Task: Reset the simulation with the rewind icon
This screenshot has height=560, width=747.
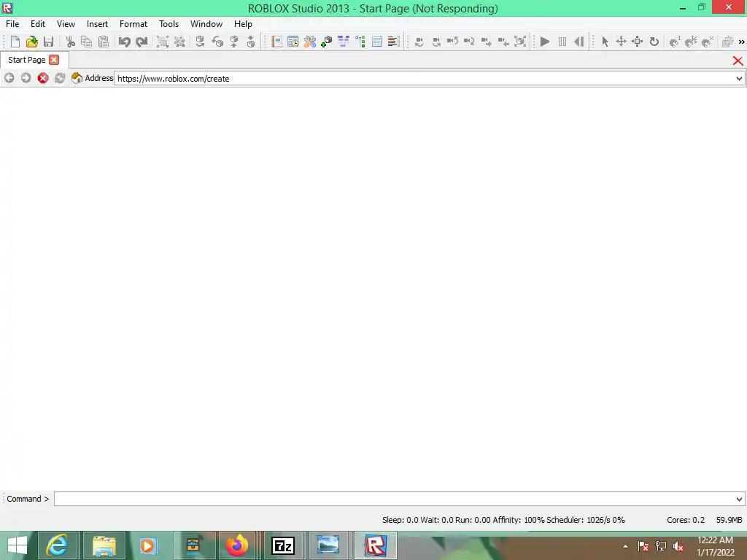Action: [578, 42]
